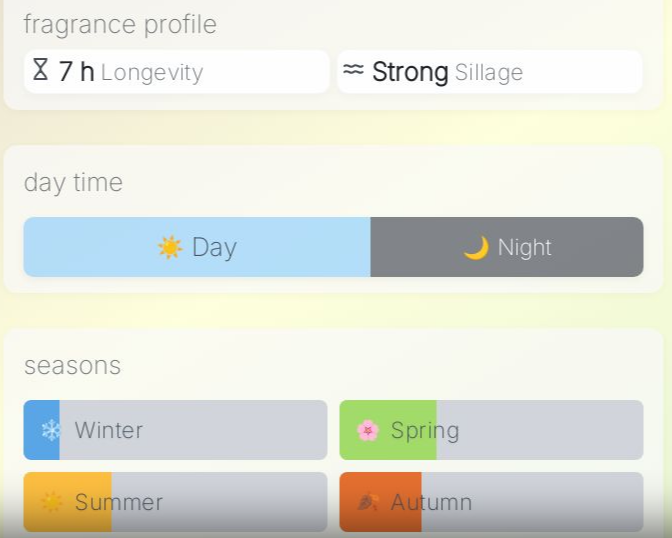
Task: Click the sun icon in Day segment
Action: pyautogui.click(x=170, y=247)
